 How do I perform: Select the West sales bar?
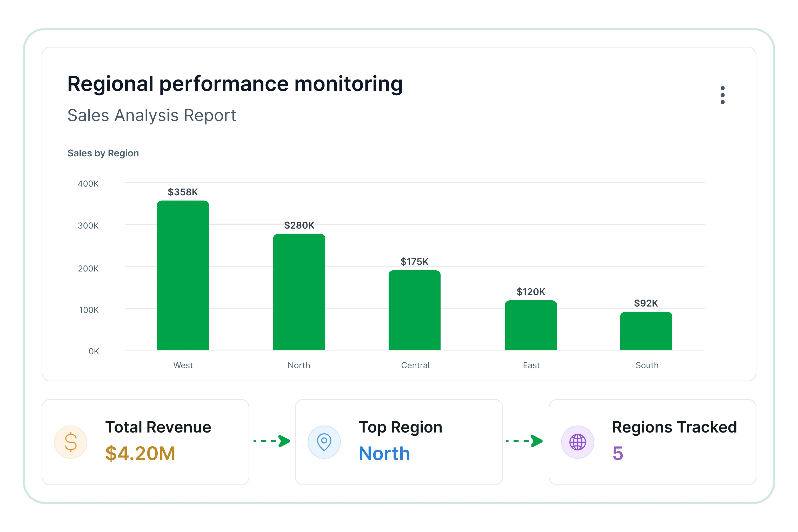coord(183,275)
